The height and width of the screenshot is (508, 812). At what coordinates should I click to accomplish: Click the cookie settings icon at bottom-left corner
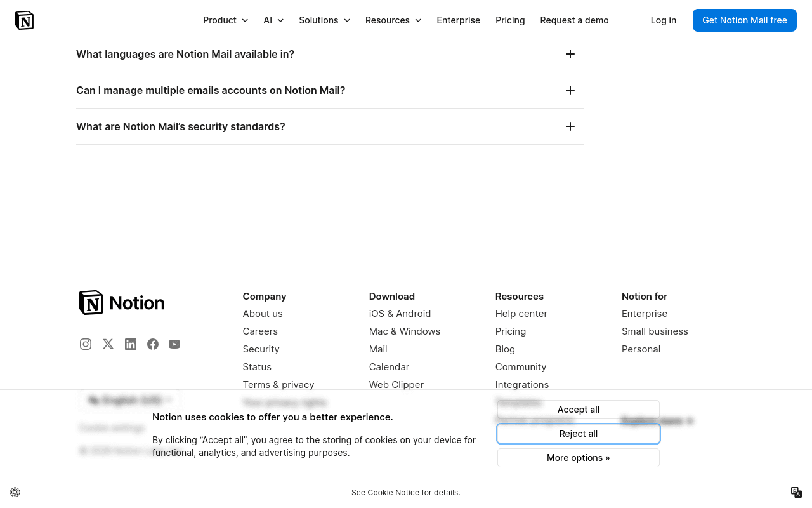[x=15, y=492]
